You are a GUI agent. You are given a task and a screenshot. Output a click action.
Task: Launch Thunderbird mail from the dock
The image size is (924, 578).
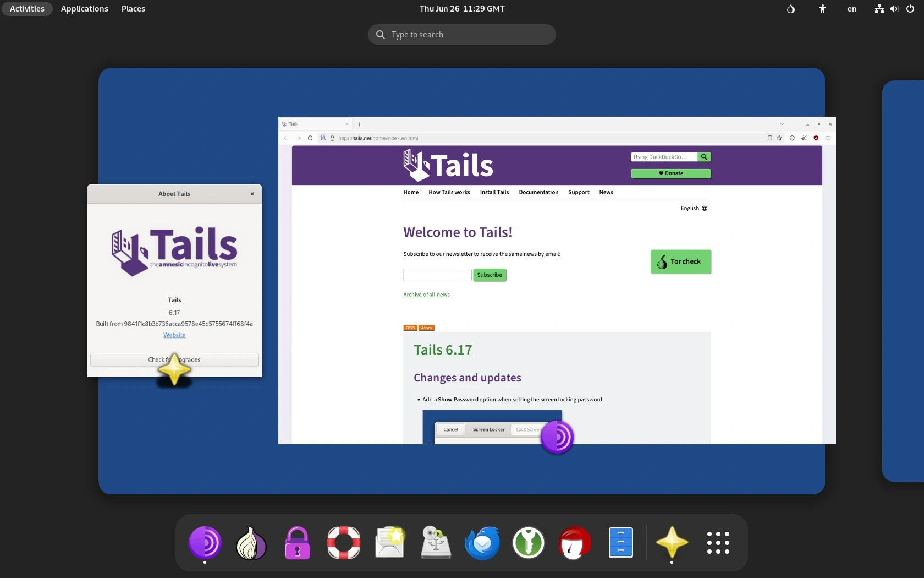coord(482,543)
